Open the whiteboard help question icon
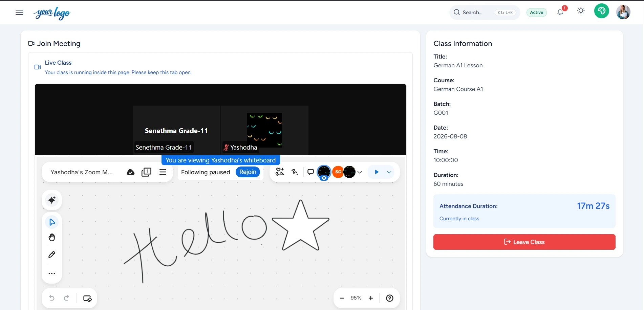 [390, 298]
